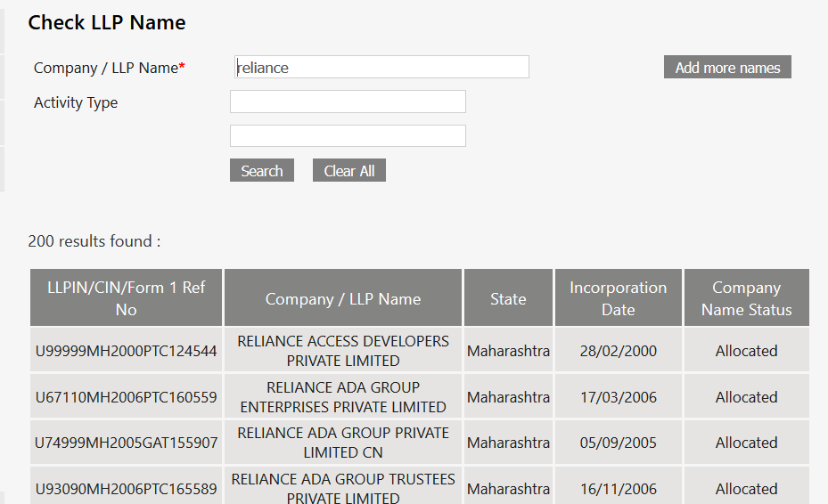The height and width of the screenshot is (504, 828).
Task: Click the Company Name Status column header
Action: pos(747,298)
